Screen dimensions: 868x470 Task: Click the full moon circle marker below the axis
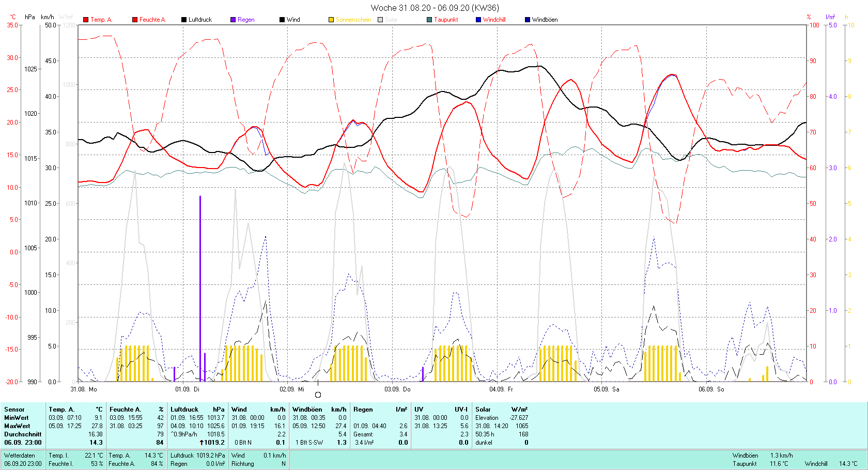click(318, 395)
